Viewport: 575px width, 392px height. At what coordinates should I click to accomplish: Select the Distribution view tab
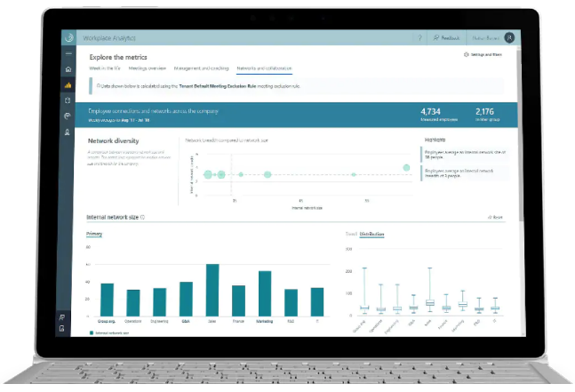(371, 234)
